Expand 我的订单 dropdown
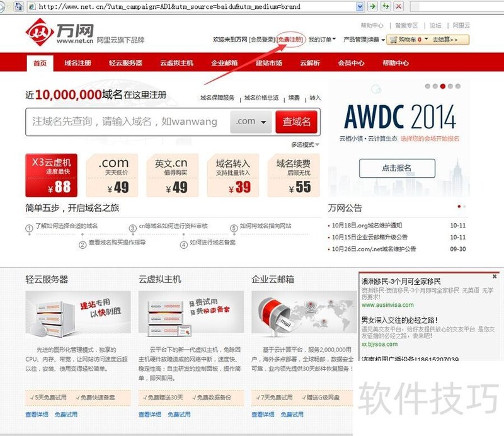Image resolution: width=504 pixels, height=436 pixels. click(322, 40)
